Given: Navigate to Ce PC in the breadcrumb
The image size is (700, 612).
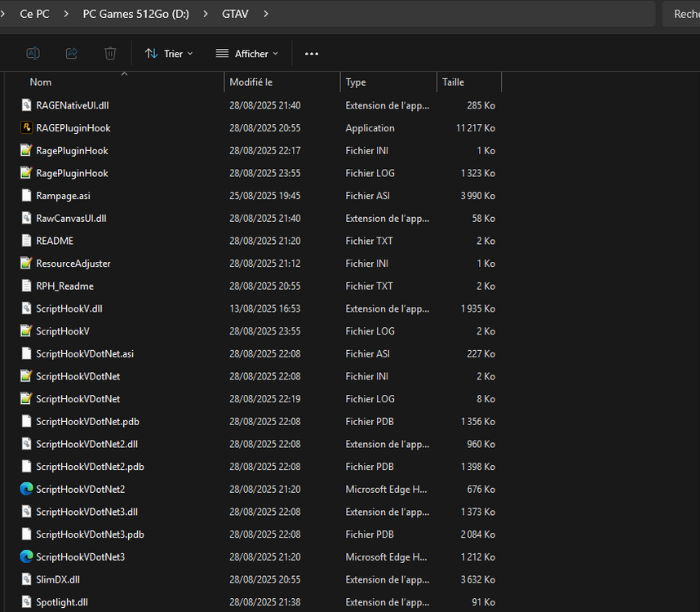Looking at the screenshot, I should 34,14.
